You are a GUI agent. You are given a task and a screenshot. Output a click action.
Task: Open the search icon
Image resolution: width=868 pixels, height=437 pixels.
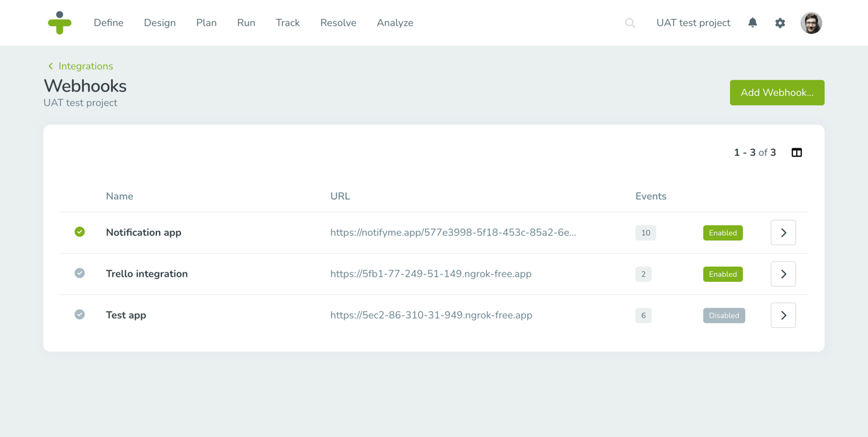click(x=630, y=23)
